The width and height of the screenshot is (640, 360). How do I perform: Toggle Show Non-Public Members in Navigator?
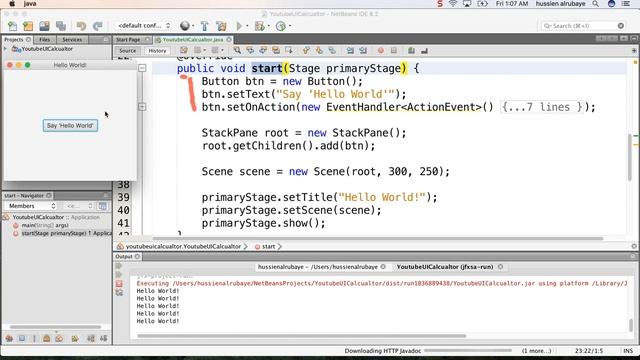pyautogui.click(x=47, y=338)
